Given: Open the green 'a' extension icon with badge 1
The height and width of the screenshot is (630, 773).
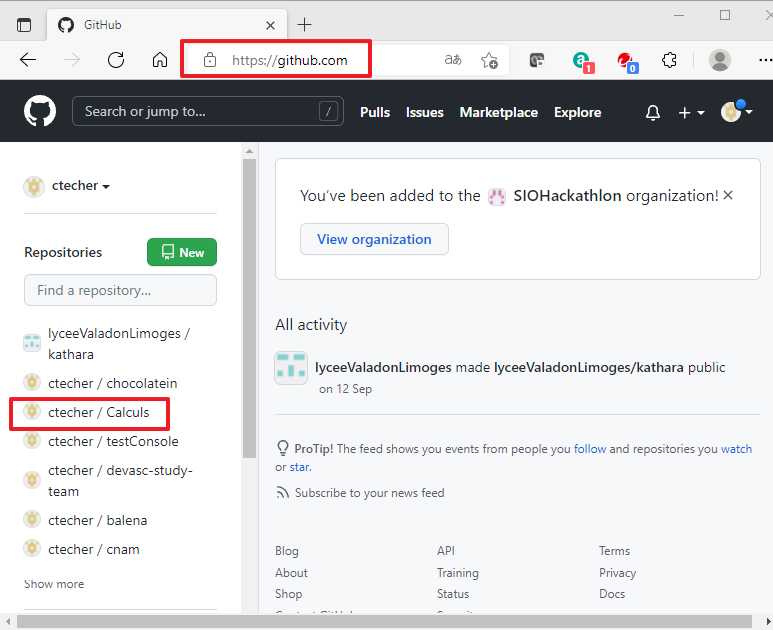Looking at the screenshot, I should click(583, 61).
